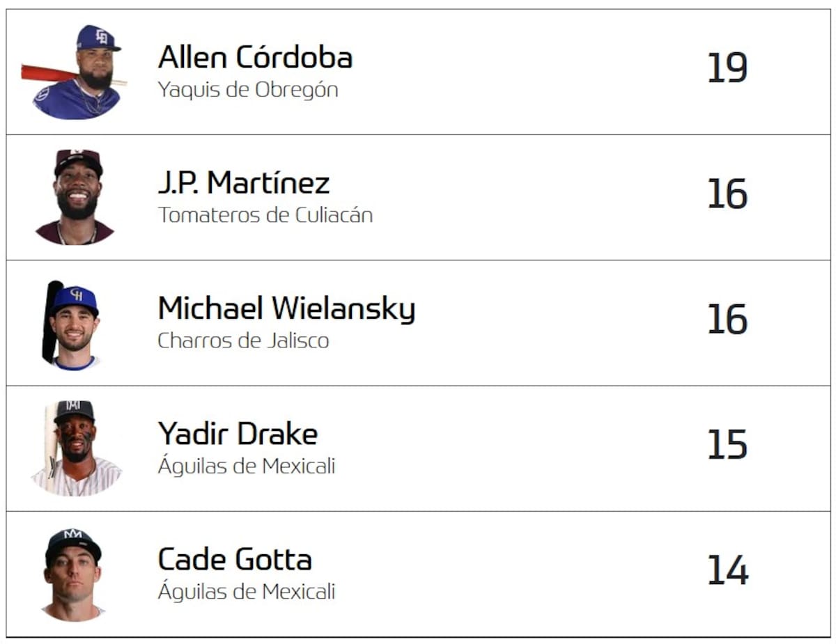Click the Yaquis de Obregón team label
Screen dimensions: 836x644
(x=248, y=90)
